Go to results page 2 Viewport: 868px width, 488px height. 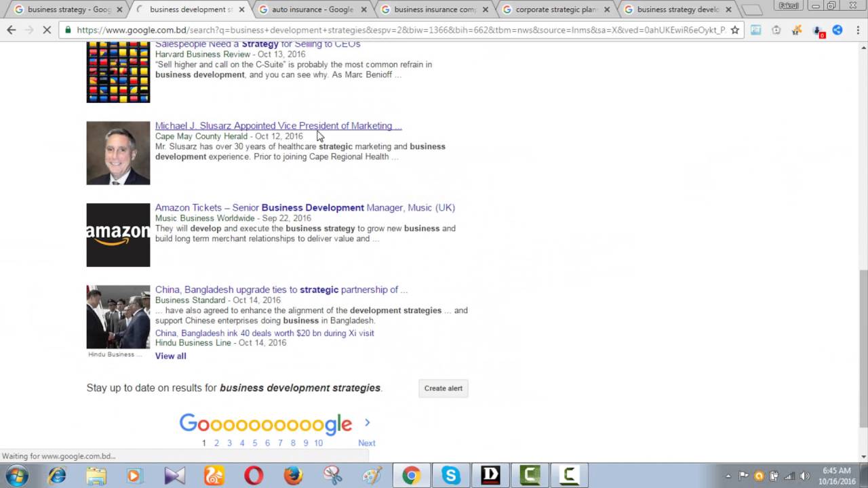(x=216, y=443)
